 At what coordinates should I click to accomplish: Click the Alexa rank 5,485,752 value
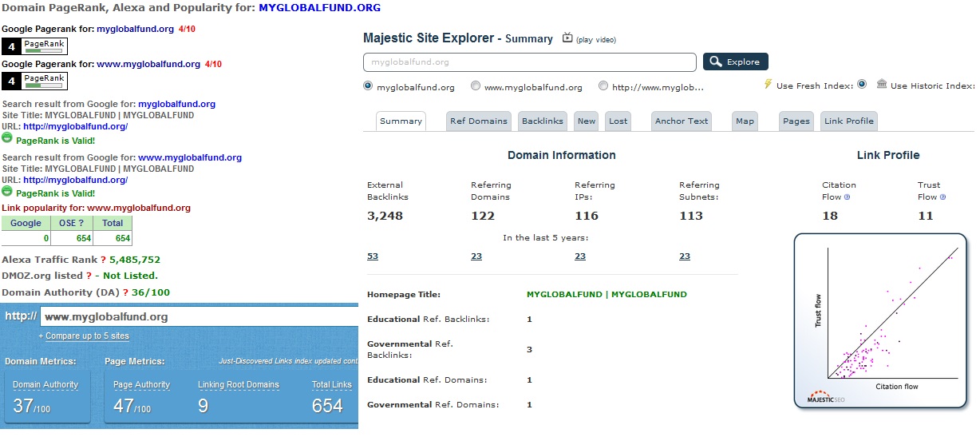click(x=135, y=260)
